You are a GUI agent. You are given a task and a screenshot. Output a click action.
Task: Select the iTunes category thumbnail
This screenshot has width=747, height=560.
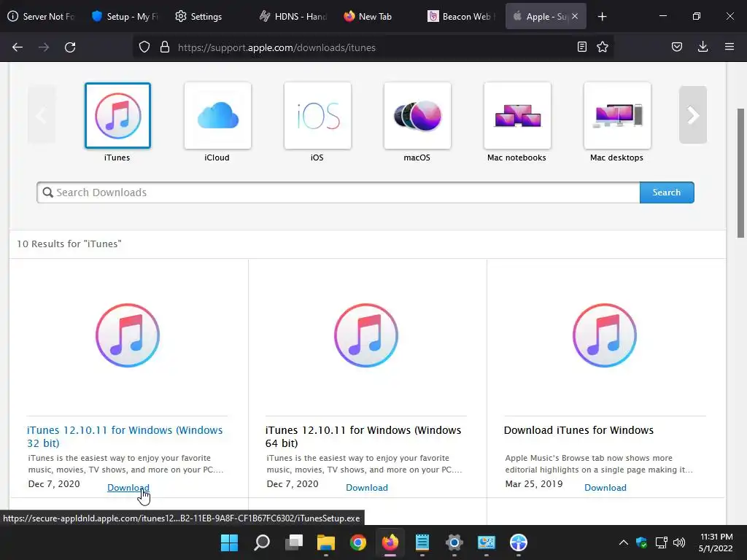[117, 116]
